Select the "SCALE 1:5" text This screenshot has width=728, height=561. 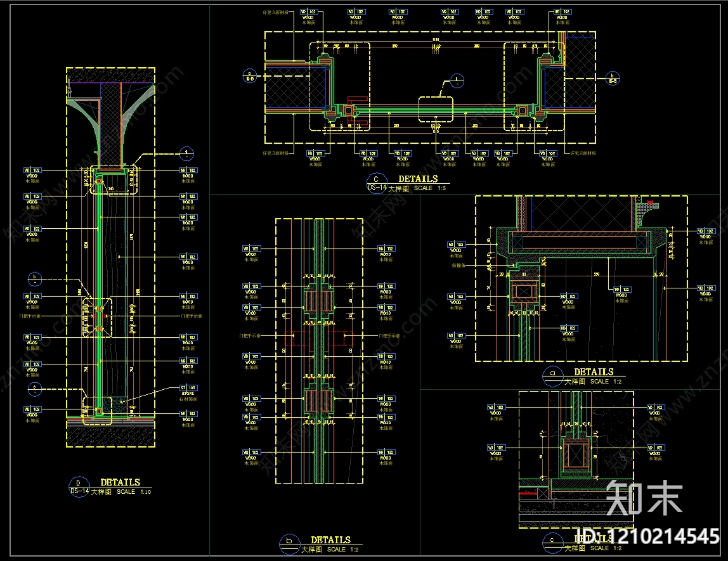pos(430,188)
